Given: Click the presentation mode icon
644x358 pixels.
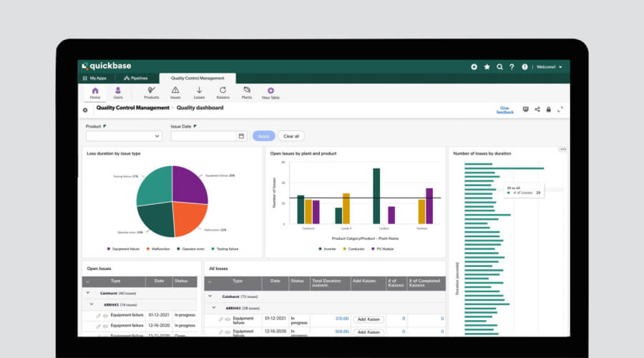Looking at the screenshot, I should pos(525,110).
